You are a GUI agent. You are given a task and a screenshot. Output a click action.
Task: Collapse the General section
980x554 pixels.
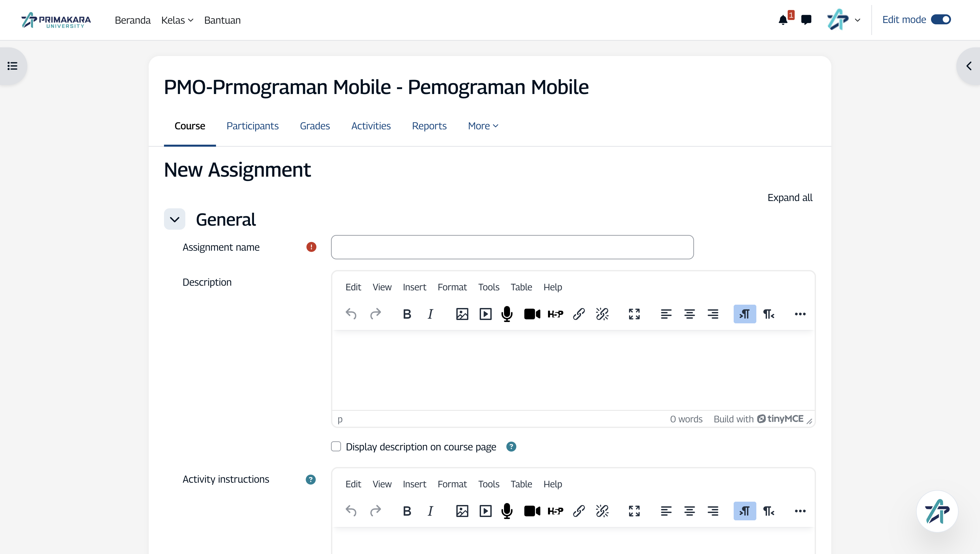coord(175,219)
